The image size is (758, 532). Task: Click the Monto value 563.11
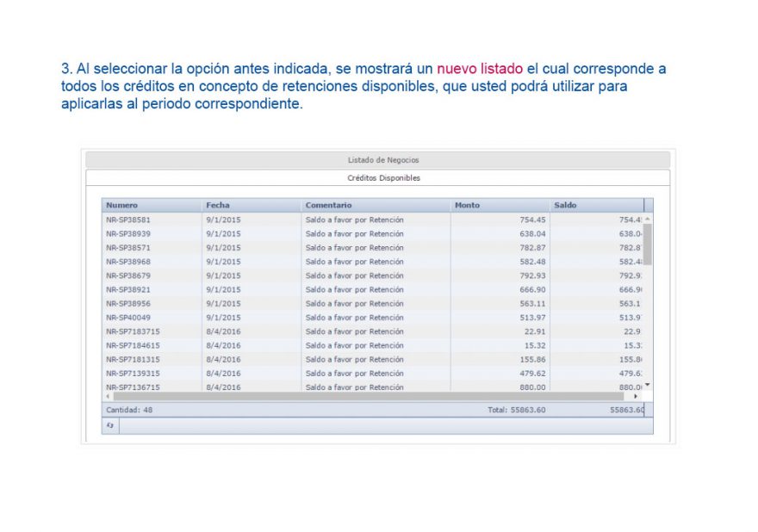click(x=532, y=304)
